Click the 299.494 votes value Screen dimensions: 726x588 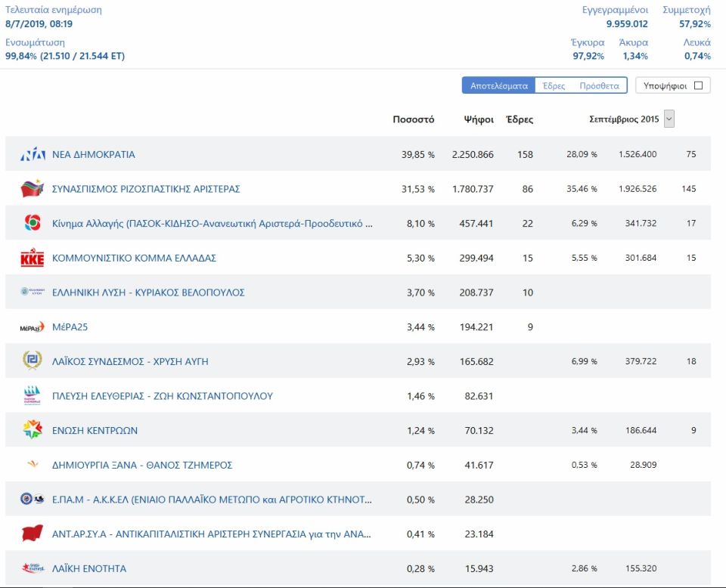point(476,258)
